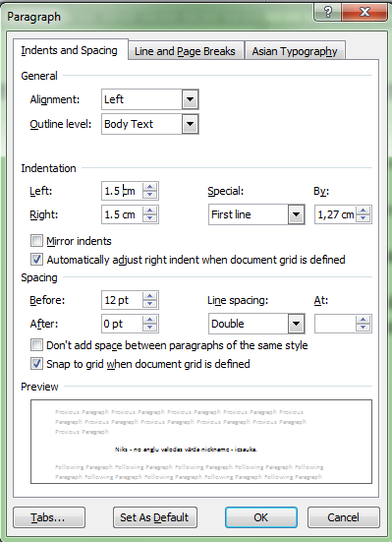Open the Line spacing dropdown
Viewport: 392px width, 542px height.
[x=296, y=324]
